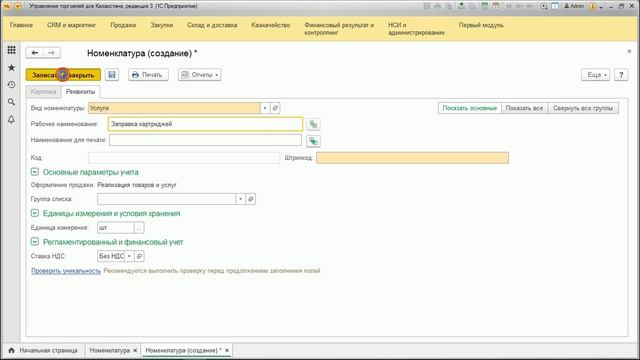
Task: Open the Первый модуль section
Action: point(481,25)
